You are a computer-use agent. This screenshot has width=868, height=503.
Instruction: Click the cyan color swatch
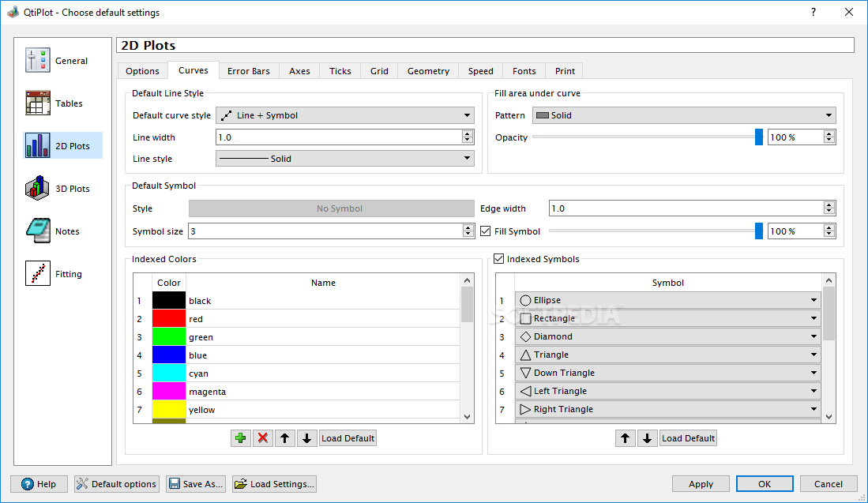[x=169, y=373]
